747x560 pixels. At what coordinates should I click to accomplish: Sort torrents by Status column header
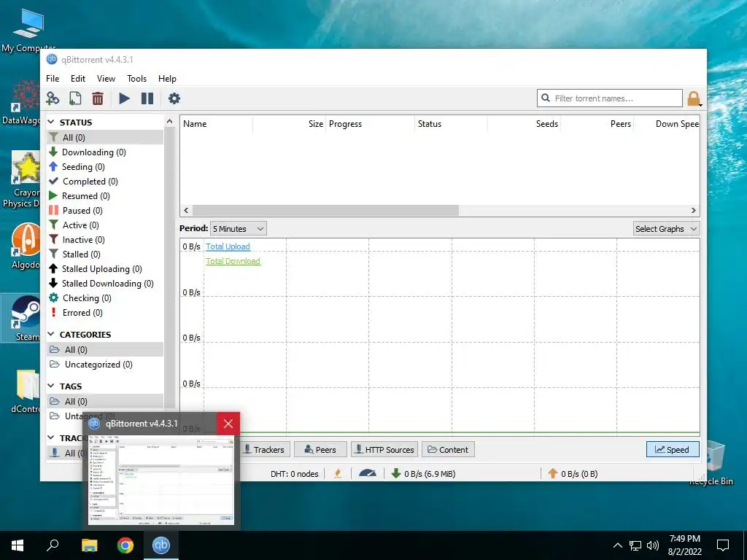point(451,124)
